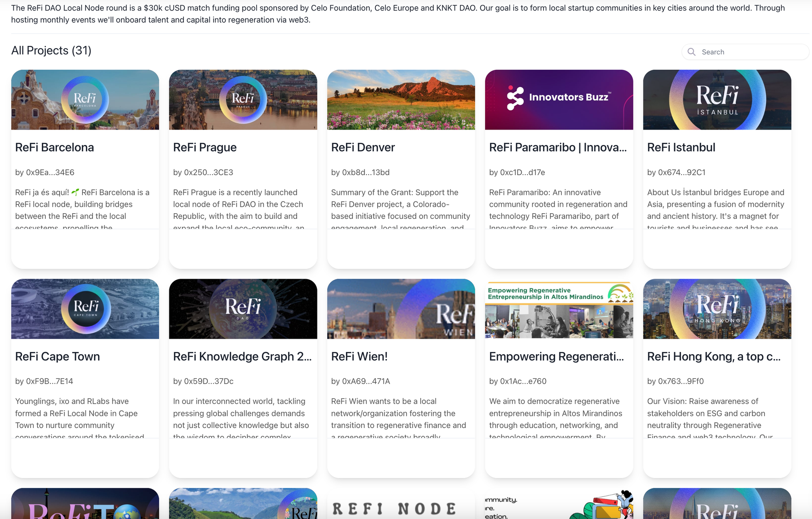Open the Altos Mirandinos entrepreneurship banner
Viewport: 812px width, 519px height.
tap(559, 309)
